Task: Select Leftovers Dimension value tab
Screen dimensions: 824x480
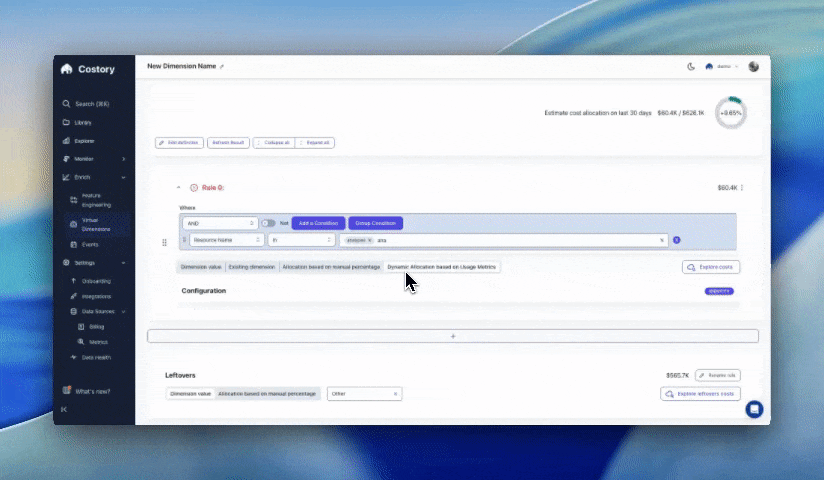Action: pyautogui.click(x=190, y=394)
